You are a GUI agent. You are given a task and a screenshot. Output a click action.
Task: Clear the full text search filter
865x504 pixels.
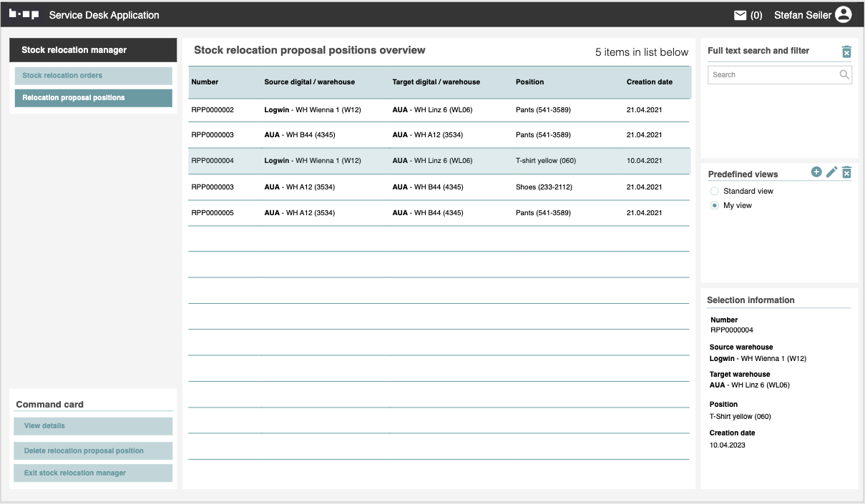(x=846, y=51)
